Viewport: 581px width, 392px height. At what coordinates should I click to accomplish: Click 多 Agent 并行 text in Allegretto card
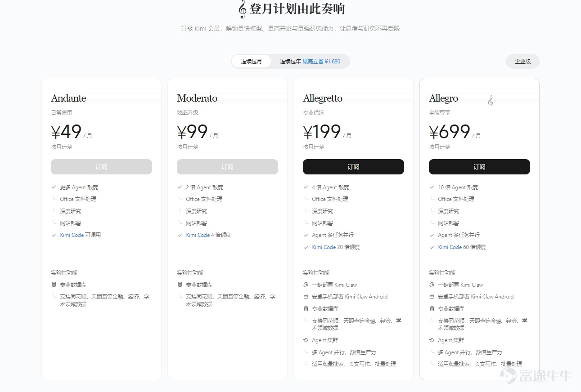344,352
